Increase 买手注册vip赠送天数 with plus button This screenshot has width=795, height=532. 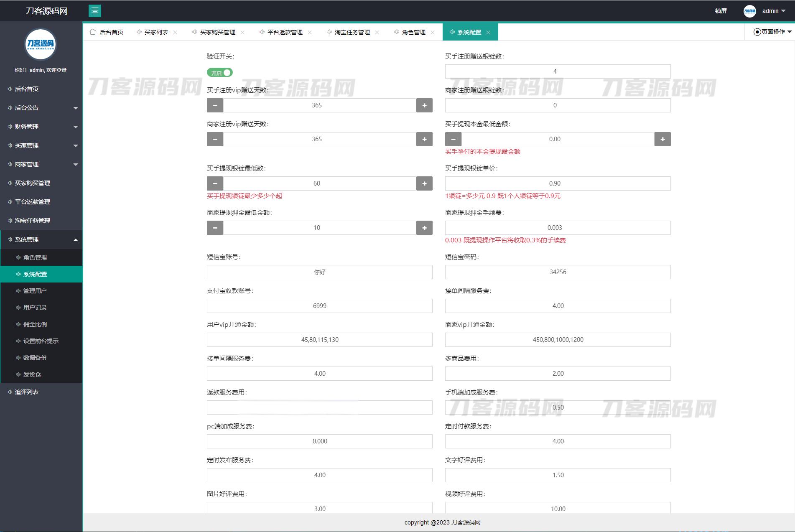pos(424,105)
